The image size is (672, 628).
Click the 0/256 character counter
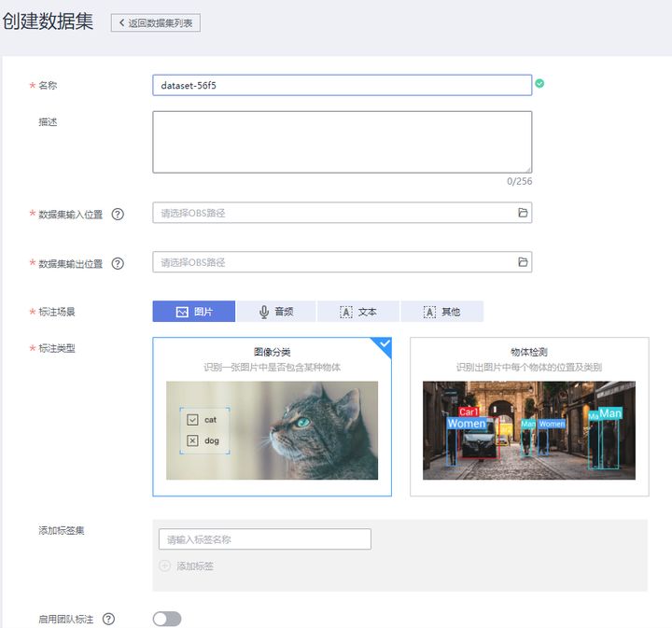click(x=520, y=181)
